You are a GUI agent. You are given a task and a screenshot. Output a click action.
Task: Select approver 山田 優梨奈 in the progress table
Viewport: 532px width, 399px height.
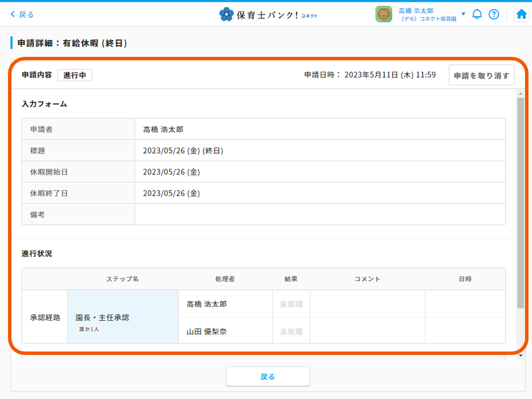pos(206,331)
